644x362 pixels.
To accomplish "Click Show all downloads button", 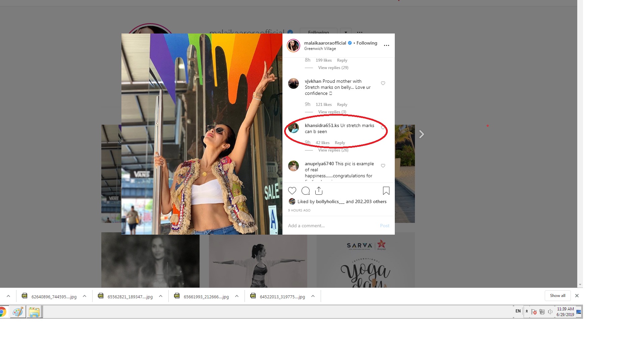I will (x=557, y=296).
